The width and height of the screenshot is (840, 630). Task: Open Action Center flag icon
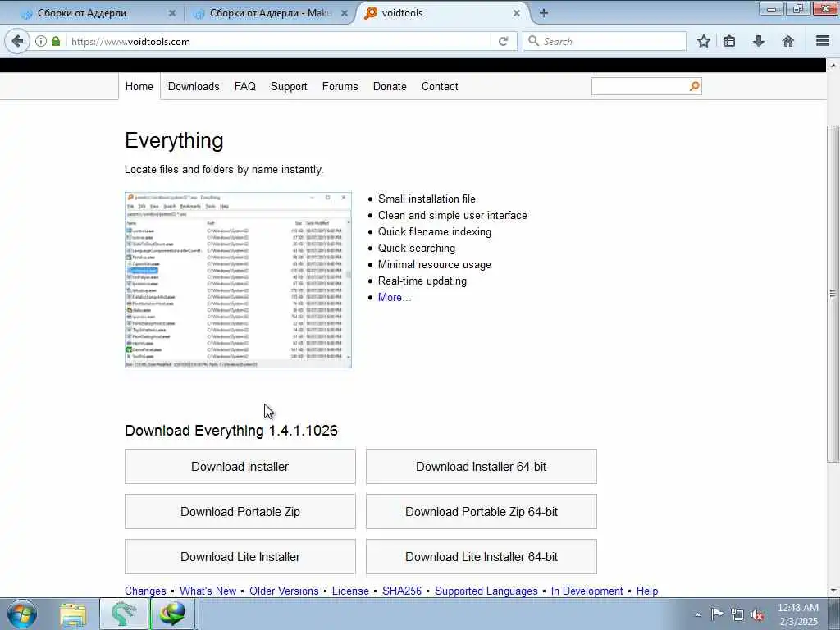[717, 614]
